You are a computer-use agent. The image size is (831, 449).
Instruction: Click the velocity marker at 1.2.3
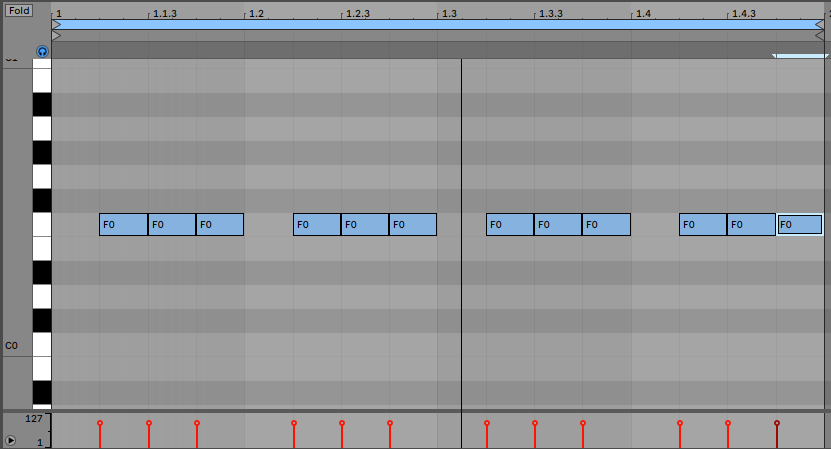(342, 423)
